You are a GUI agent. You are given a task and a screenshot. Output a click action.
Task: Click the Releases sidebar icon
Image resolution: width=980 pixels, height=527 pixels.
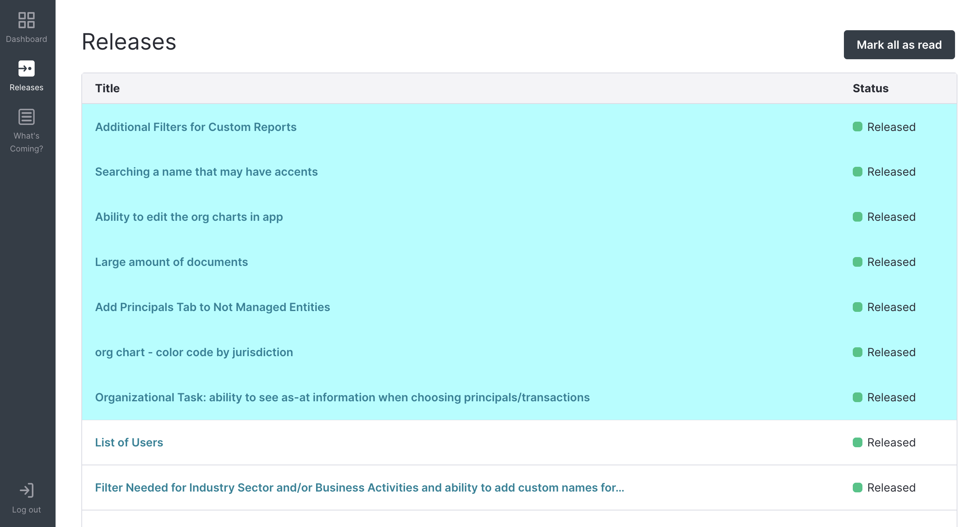point(27,68)
